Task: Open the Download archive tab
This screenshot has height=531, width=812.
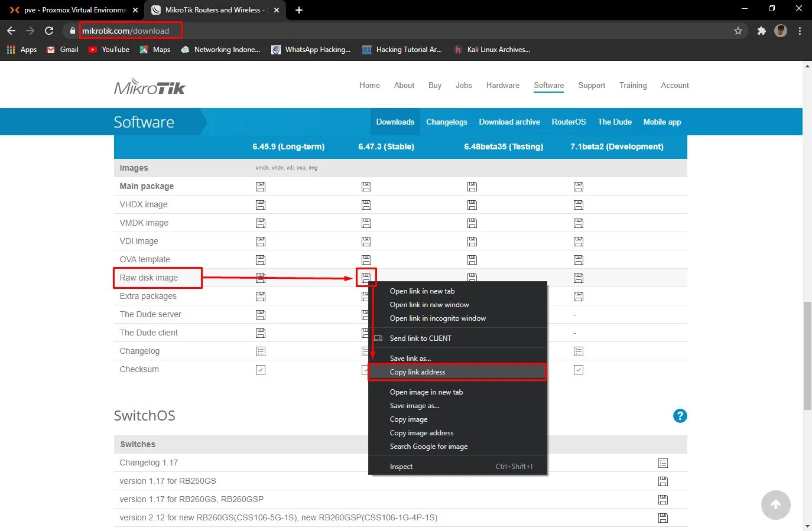Action: tap(509, 122)
